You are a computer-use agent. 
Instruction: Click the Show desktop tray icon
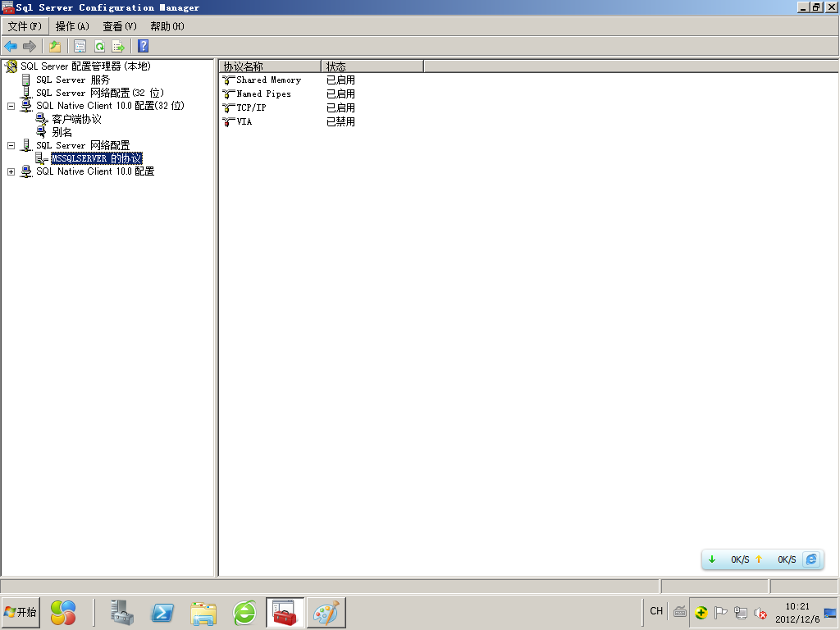[830, 613]
